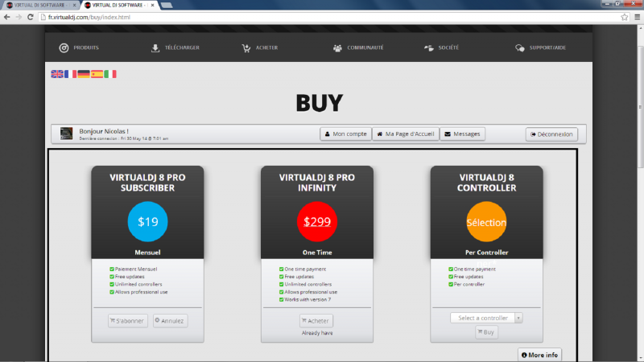Switch language with the UK flag
Viewport: 644px width, 362px height.
[57, 74]
